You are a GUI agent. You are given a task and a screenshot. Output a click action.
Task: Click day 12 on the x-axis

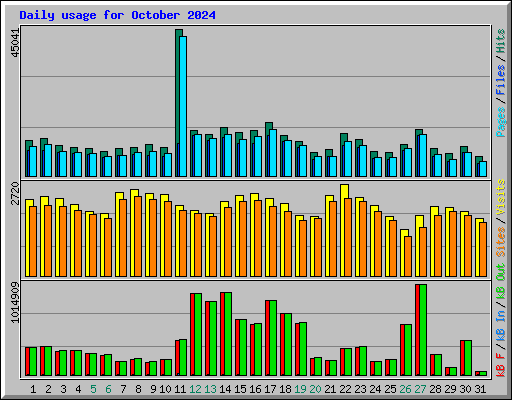[x=195, y=389]
